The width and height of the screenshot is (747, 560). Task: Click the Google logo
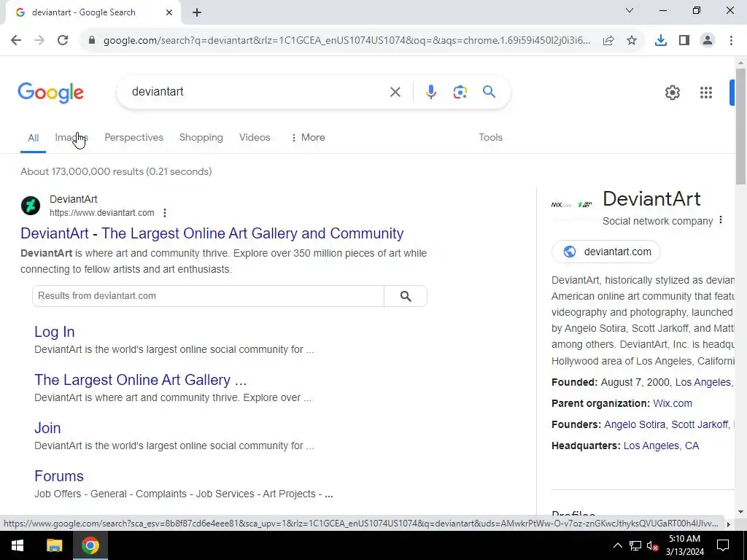[x=51, y=93]
